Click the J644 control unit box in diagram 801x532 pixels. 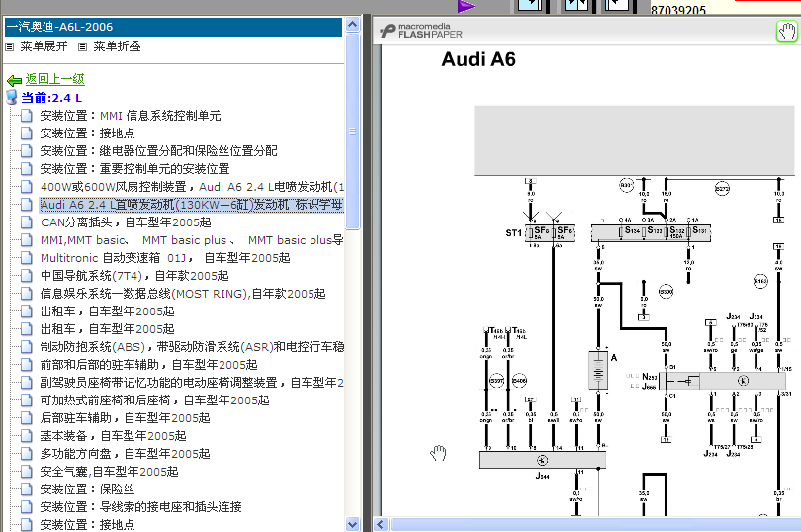coord(542,460)
